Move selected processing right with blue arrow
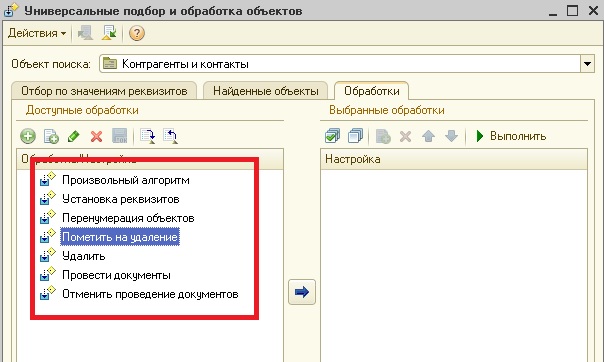 [302, 292]
